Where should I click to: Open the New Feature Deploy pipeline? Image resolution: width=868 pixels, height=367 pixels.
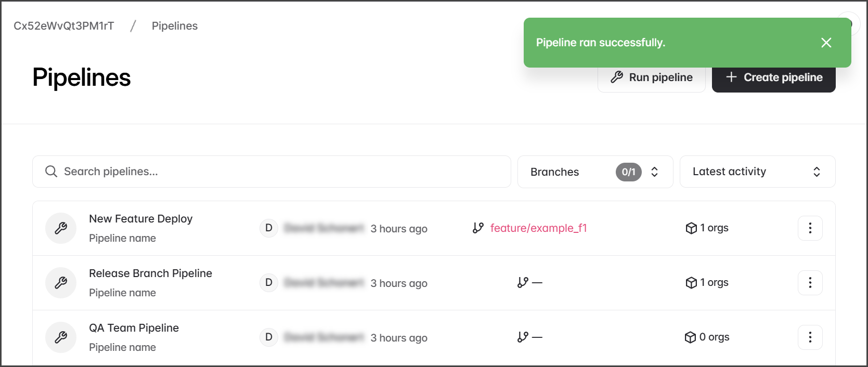point(140,219)
